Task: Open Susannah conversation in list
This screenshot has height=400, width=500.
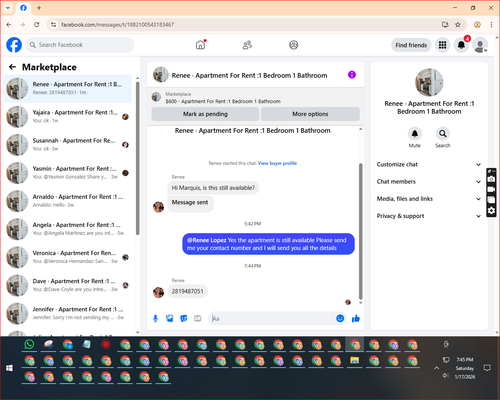Action: 67,145
